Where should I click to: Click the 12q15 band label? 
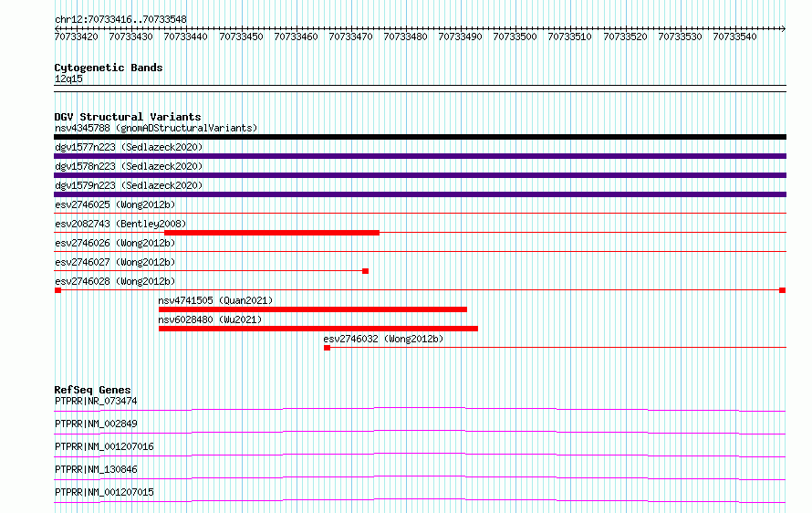(x=68, y=79)
